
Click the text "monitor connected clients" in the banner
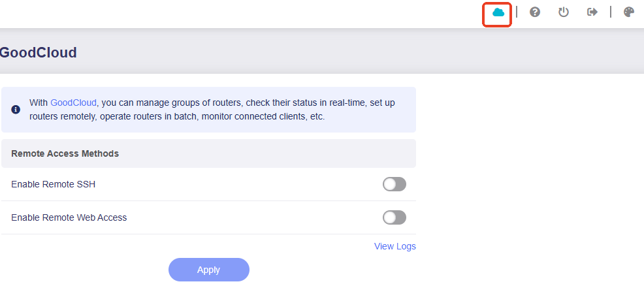coord(254,116)
